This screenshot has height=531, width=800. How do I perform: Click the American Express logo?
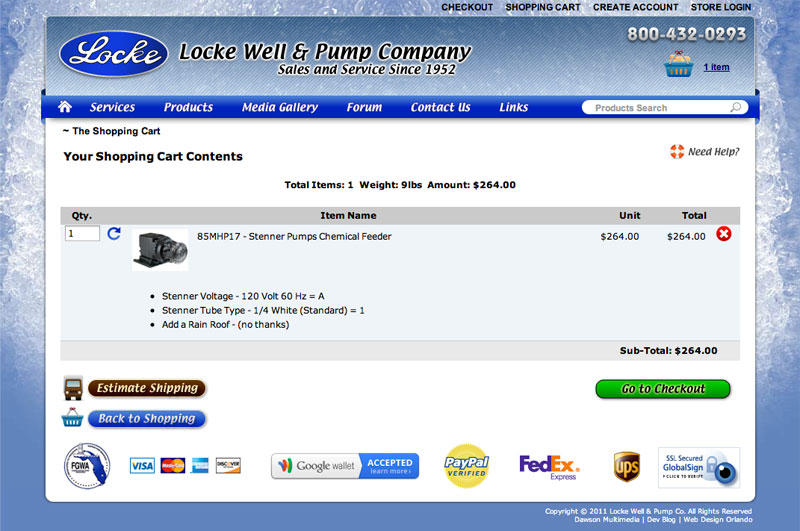[x=200, y=465]
